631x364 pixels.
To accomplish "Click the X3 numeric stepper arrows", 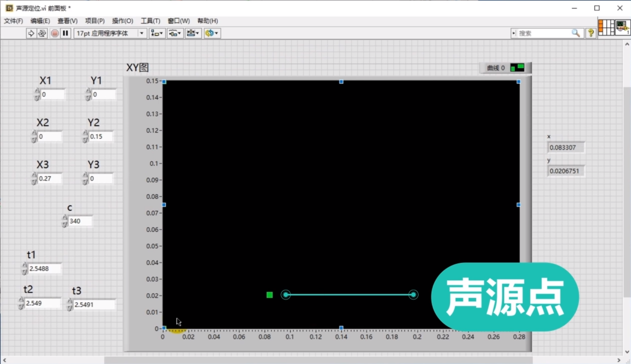I will tap(35, 178).
